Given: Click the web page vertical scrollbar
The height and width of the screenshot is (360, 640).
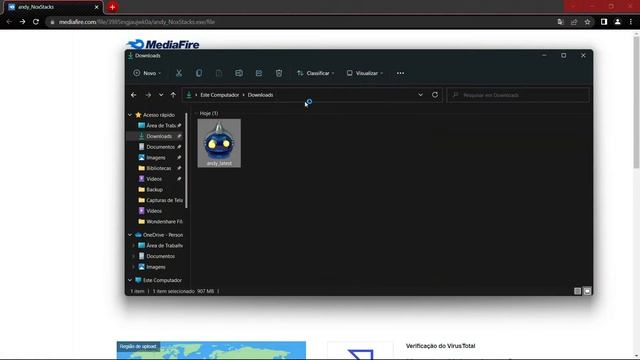Looking at the screenshot, I should coord(636,102).
